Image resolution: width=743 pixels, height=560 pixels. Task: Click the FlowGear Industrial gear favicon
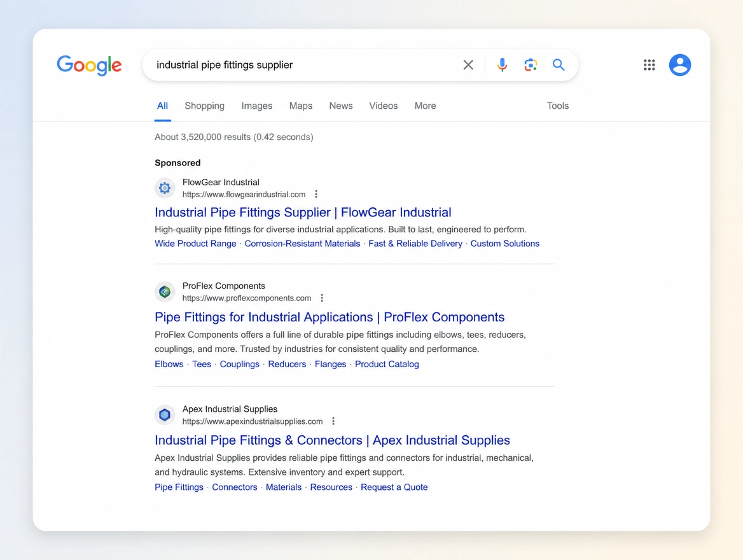click(165, 188)
